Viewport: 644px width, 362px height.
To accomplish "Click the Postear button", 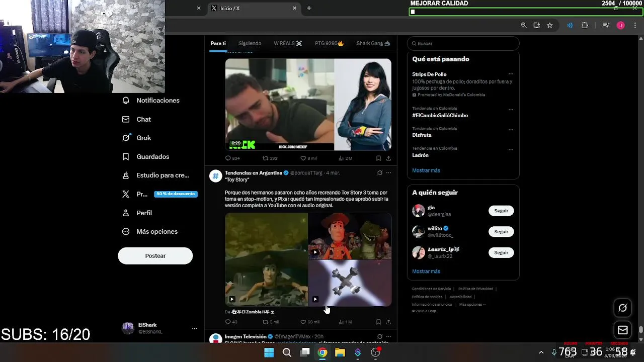I will 155,256.
